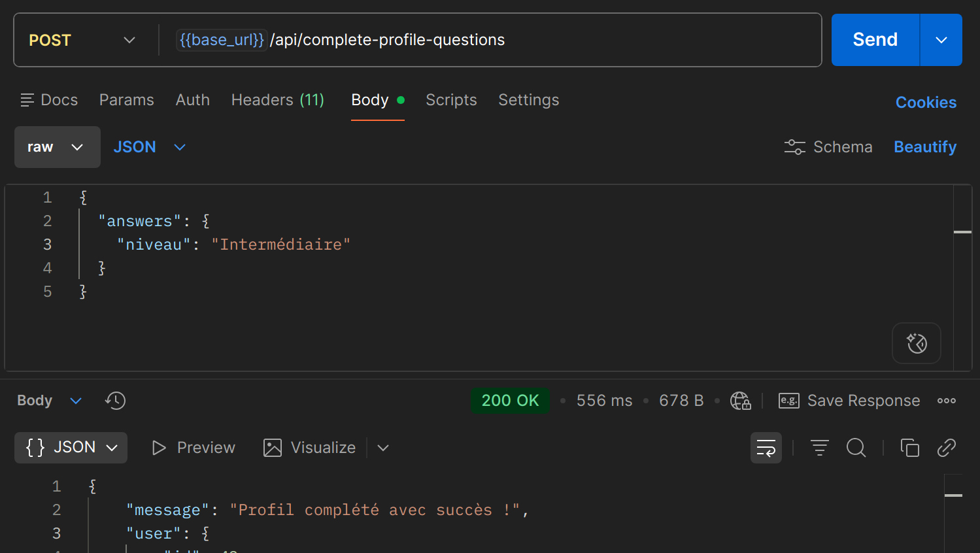Screen dimensions: 980x553
Task: Open the response Body dropdown
Action: pos(49,401)
